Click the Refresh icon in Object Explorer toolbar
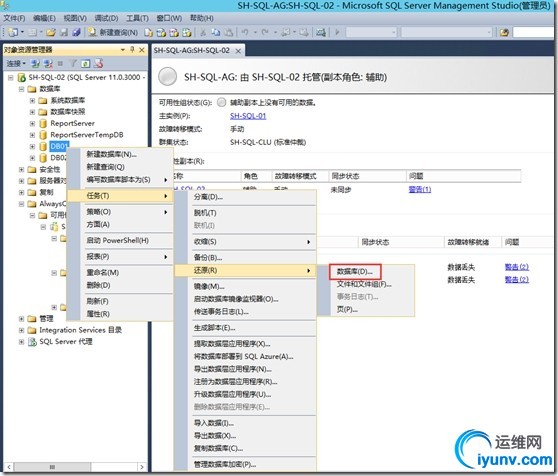558x476 pixels. click(86, 64)
